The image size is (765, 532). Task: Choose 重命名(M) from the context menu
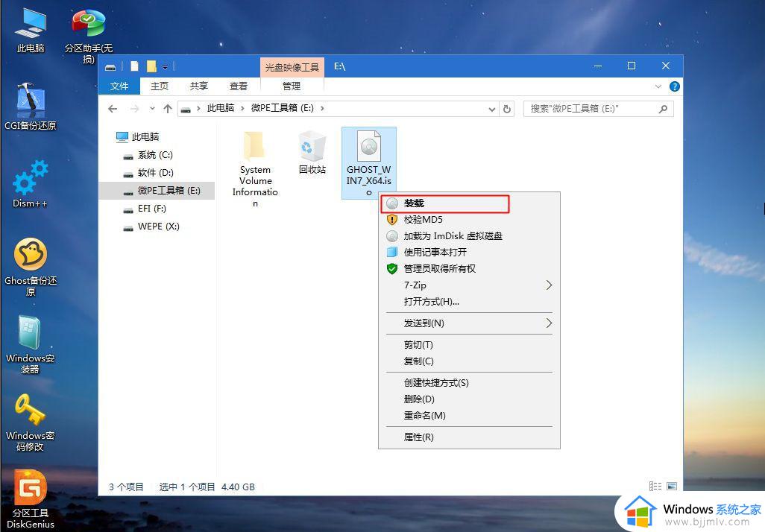pos(469,416)
